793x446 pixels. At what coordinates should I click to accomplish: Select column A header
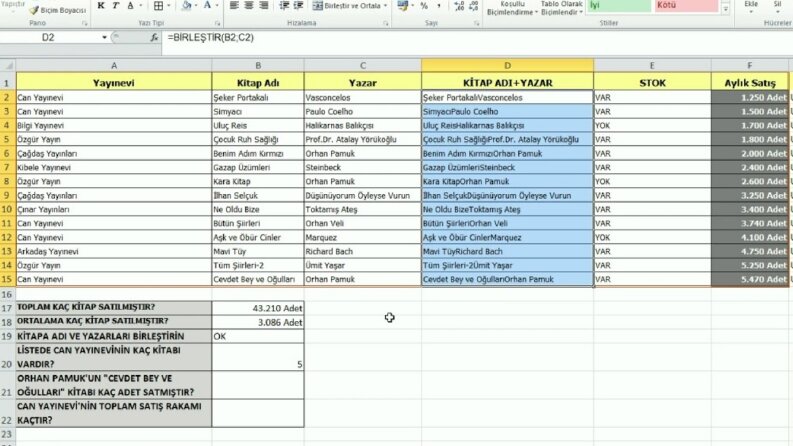[x=114, y=65]
